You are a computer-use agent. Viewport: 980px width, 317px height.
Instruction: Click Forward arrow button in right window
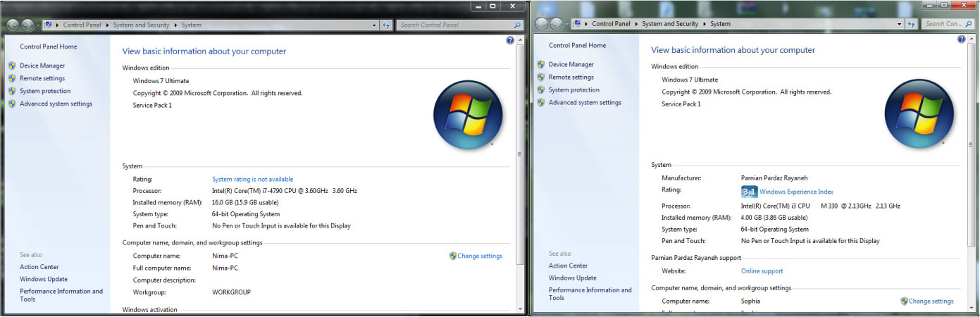tap(557, 24)
